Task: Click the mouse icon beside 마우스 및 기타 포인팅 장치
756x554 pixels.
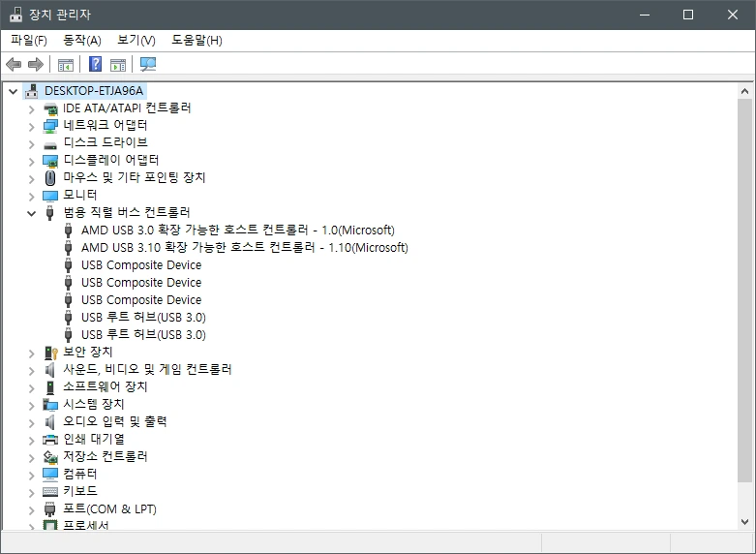Action: click(50, 178)
